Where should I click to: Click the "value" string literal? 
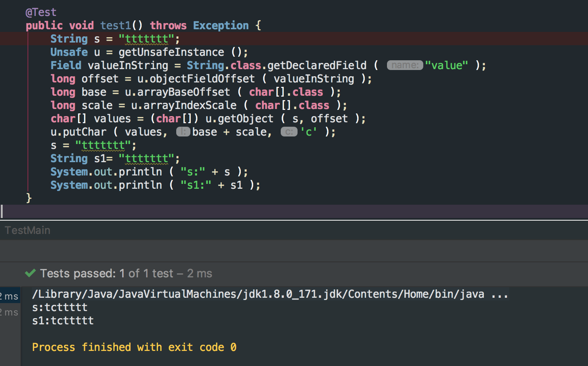[x=446, y=66]
